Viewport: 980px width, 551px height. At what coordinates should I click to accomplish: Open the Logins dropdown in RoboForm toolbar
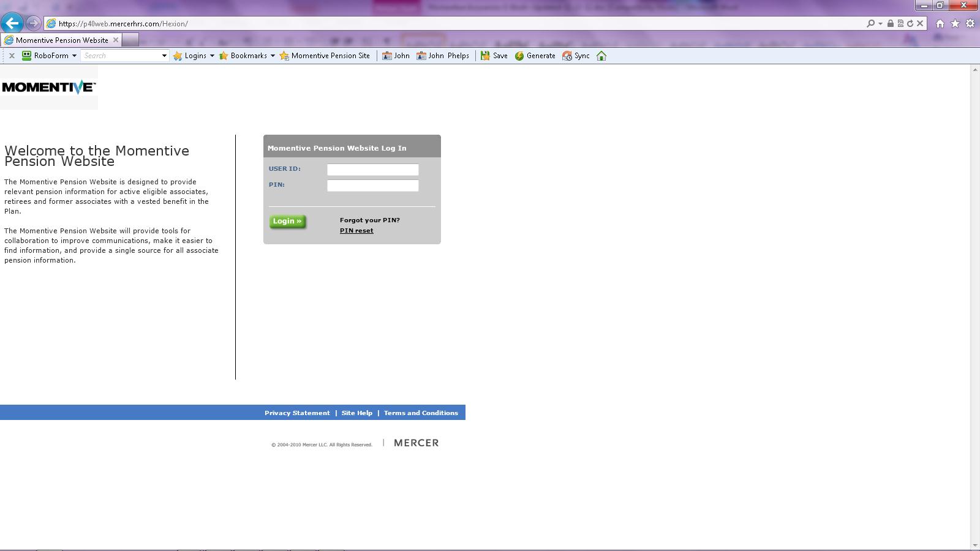[194, 56]
